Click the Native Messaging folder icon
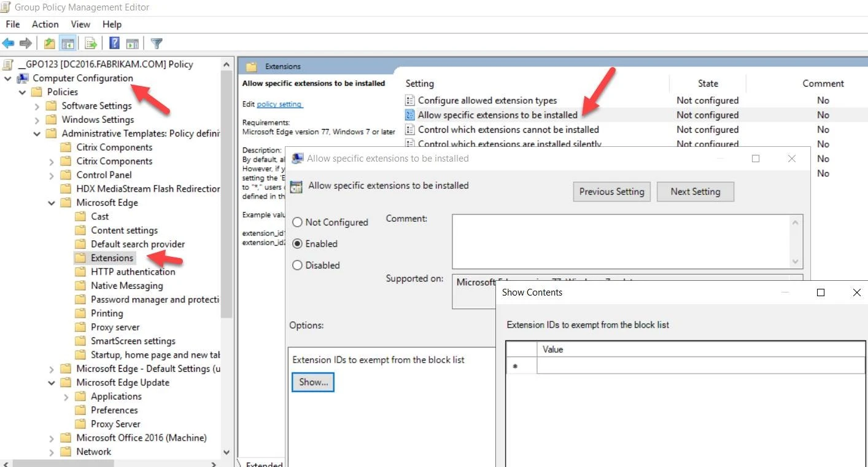The image size is (868, 467). [80, 286]
